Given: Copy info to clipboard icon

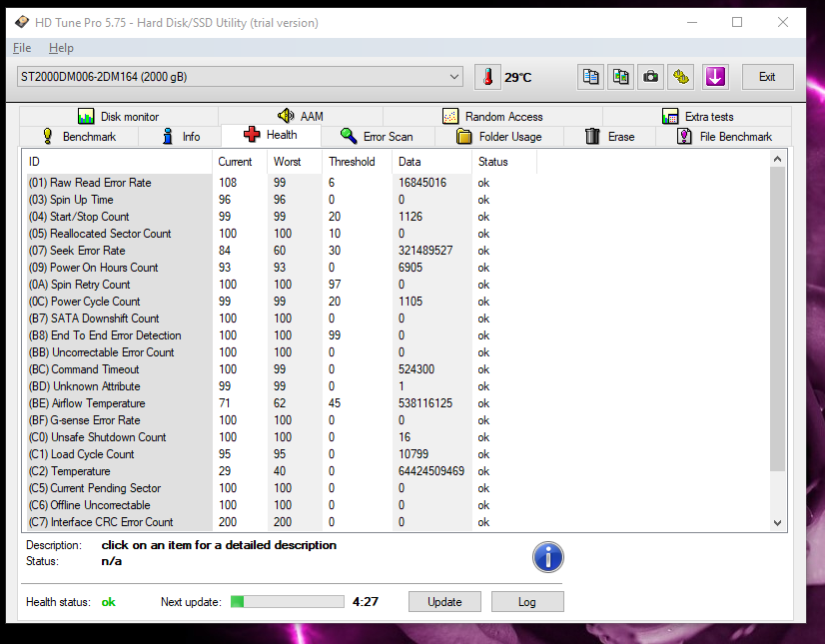Looking at the screenshot, I should [591, 77].
